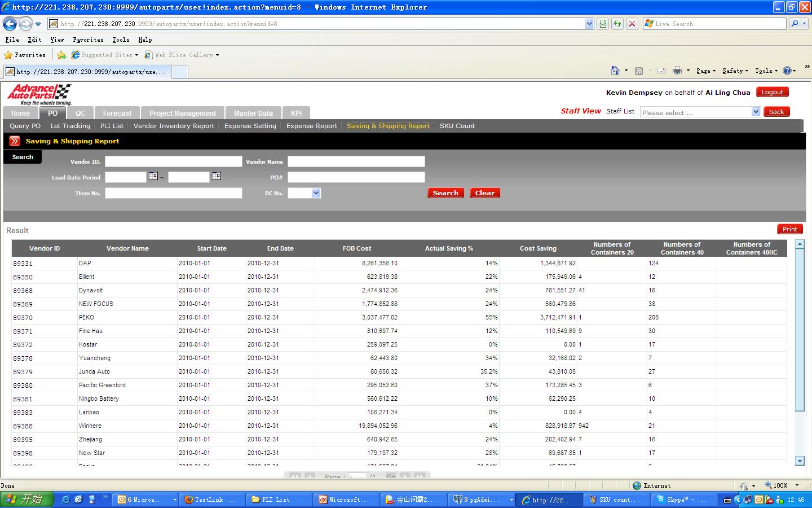Click the results table scroll down arrow
The height and width of the screenshot is (508, 812).
tap(799, 461)
